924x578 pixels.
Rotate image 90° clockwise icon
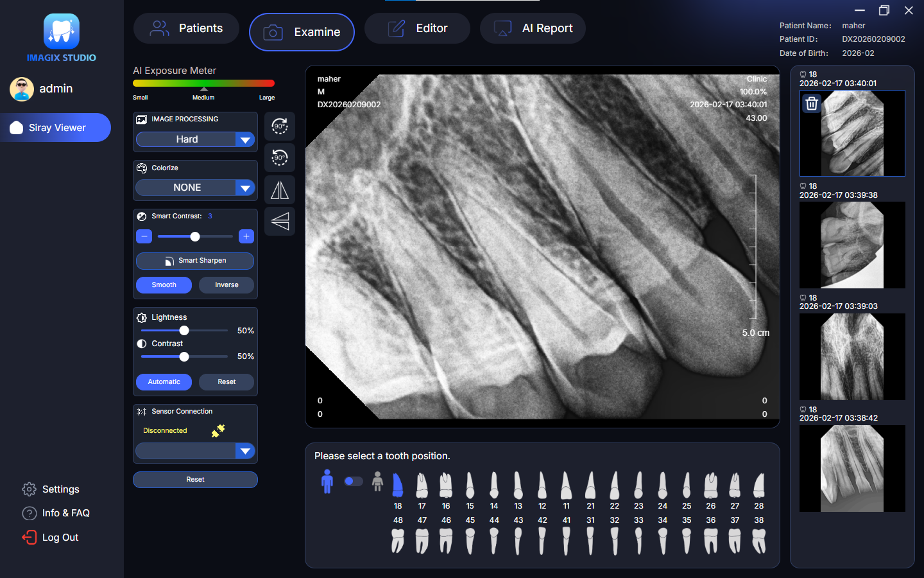(x=280, y=126)
